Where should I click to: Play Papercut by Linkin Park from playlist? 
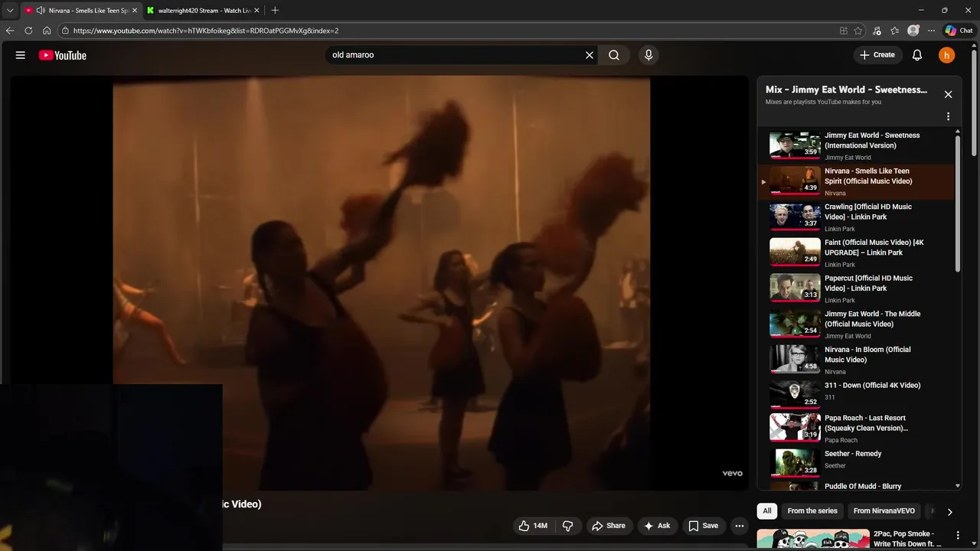[x=857, y=289]
